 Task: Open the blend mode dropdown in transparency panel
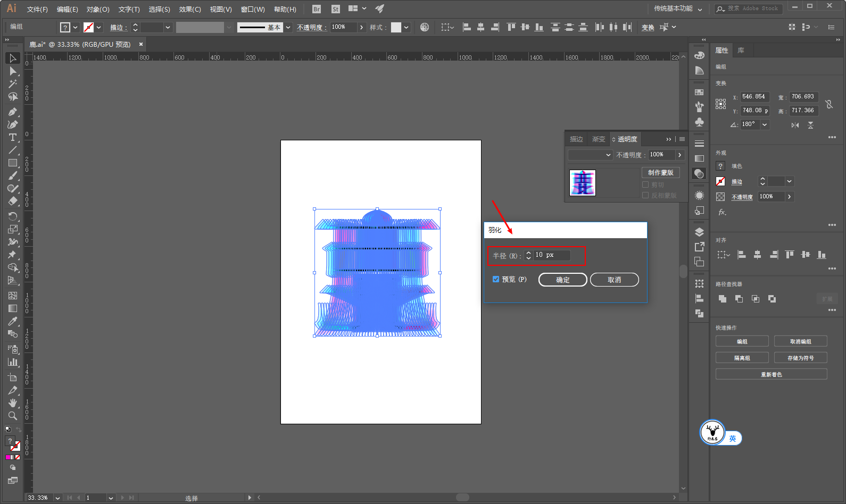pos(591,155)
